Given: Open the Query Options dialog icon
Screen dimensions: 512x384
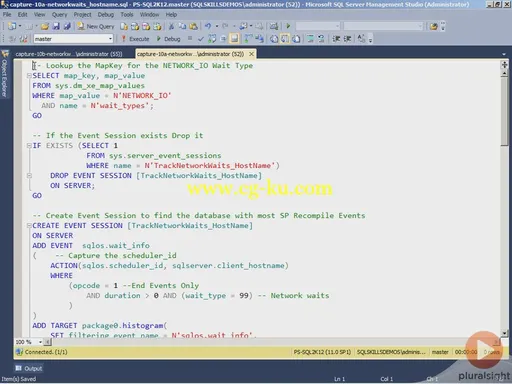Looking at the screenshot, I should [223, 39].
